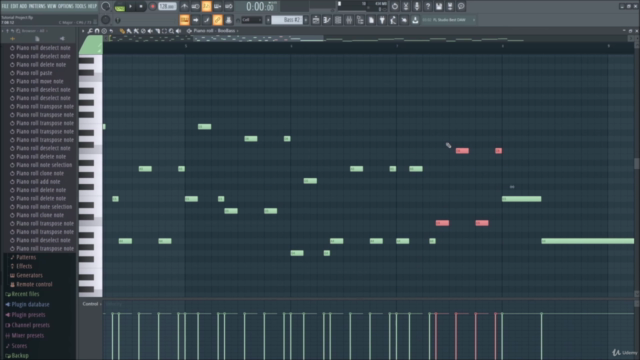Toggle the loop recording button

tap(229, 7)
